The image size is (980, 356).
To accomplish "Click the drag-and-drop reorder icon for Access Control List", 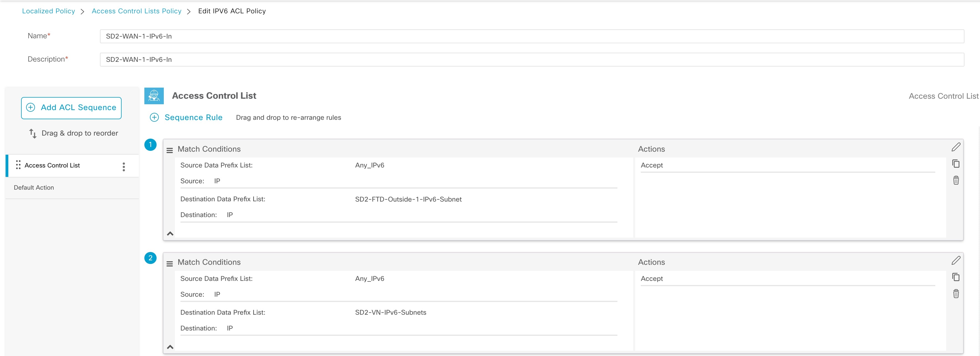I will (17, 165).
